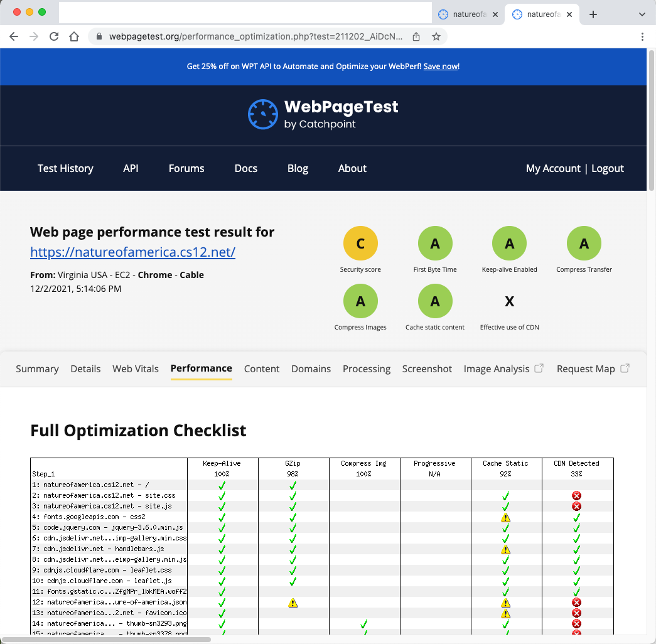Click row text '10: cdnjs.cloudflare.com - leaflet.js'

102,581
